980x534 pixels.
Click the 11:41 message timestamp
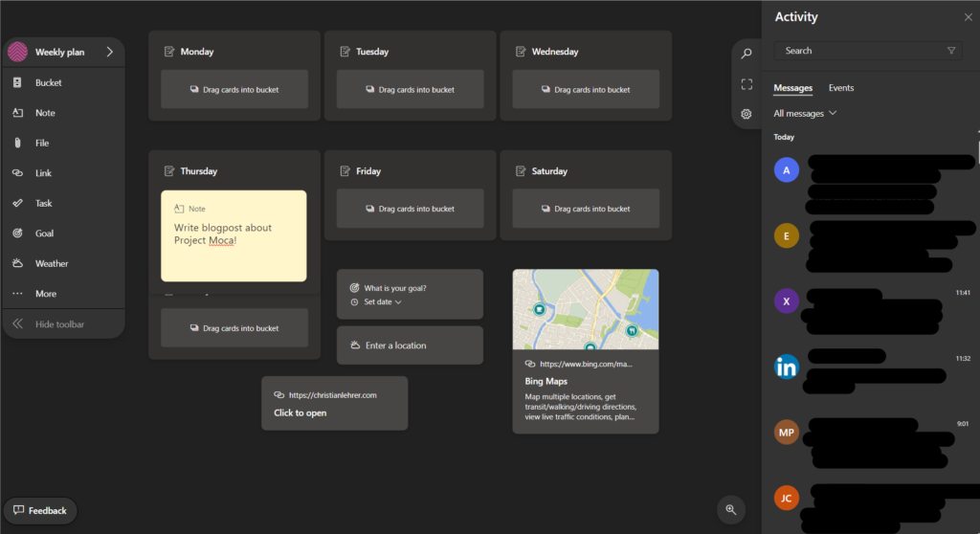point(963,293)
